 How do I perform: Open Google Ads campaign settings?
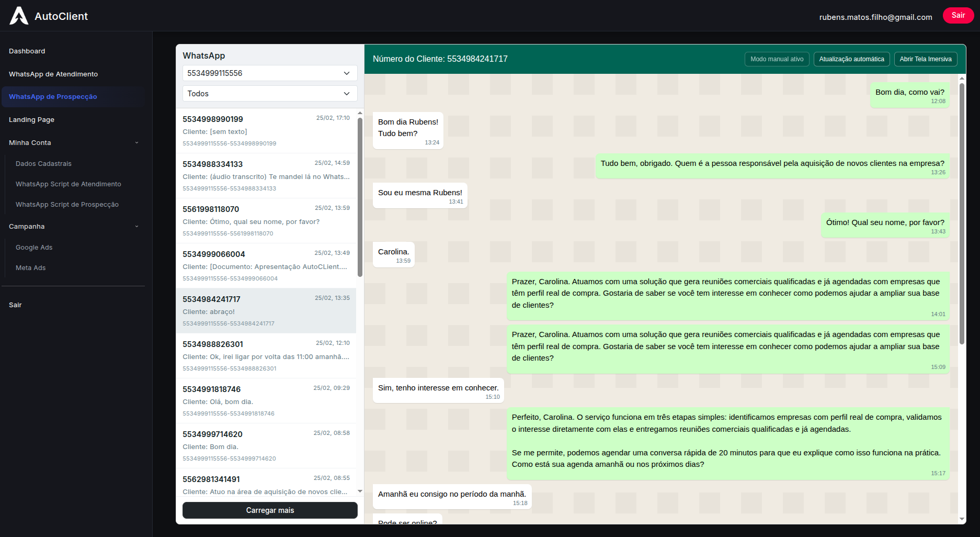point(33,247)
